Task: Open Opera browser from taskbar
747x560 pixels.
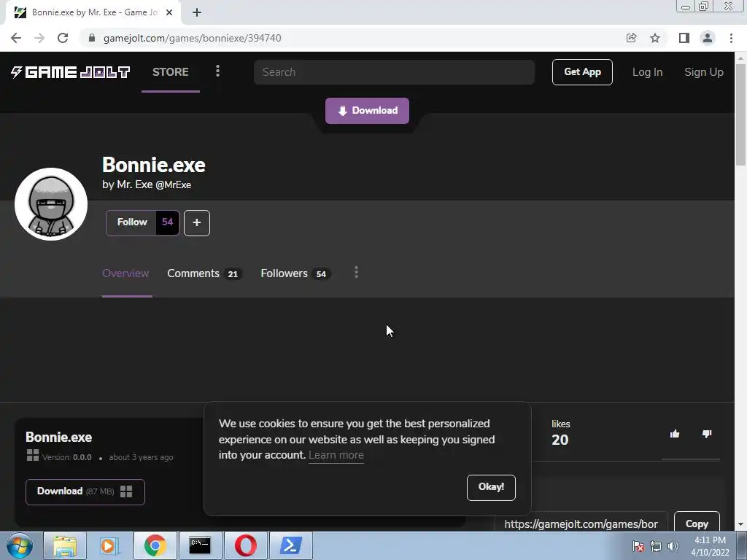Action: pos(245,545)
